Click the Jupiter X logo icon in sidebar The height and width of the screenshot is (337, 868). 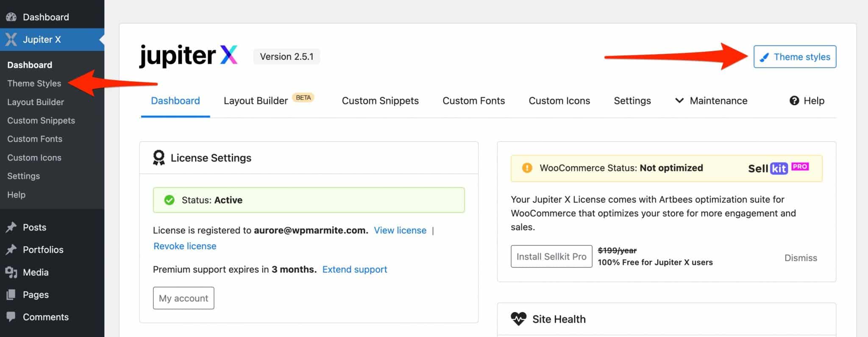(x=11, y=39)
